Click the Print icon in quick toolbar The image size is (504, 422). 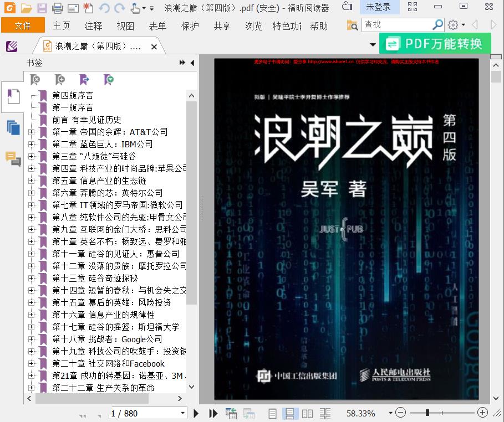pyautogui.click(x=58, y=7)
